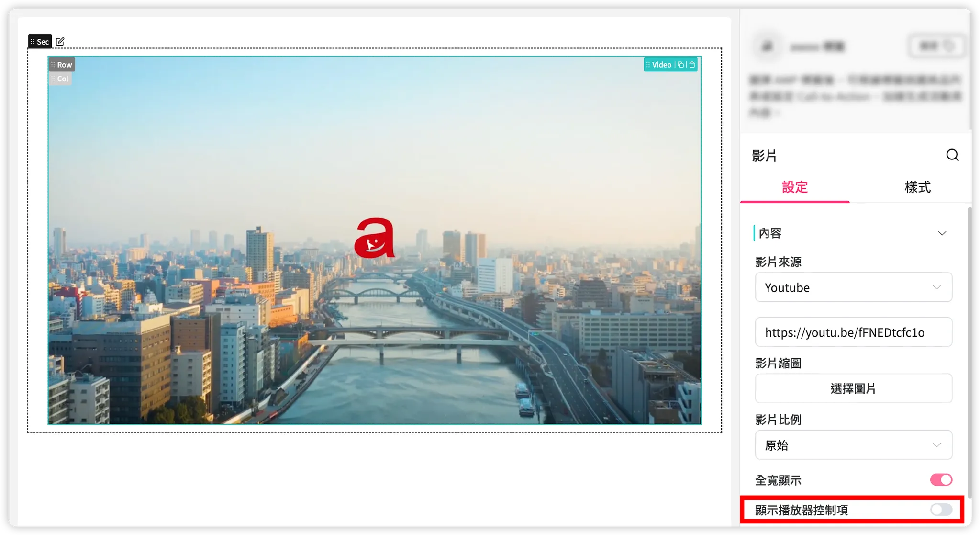The width and height of the screenshot is (980, 535).
Task: Collapse the 內容 section chevron
Action: [942, 233]
